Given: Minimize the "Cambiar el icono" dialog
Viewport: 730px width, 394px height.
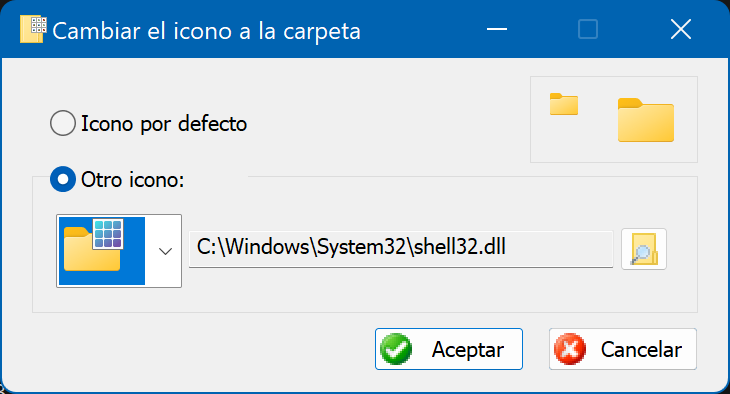Looking at the screenshot, I should point(497,29).
